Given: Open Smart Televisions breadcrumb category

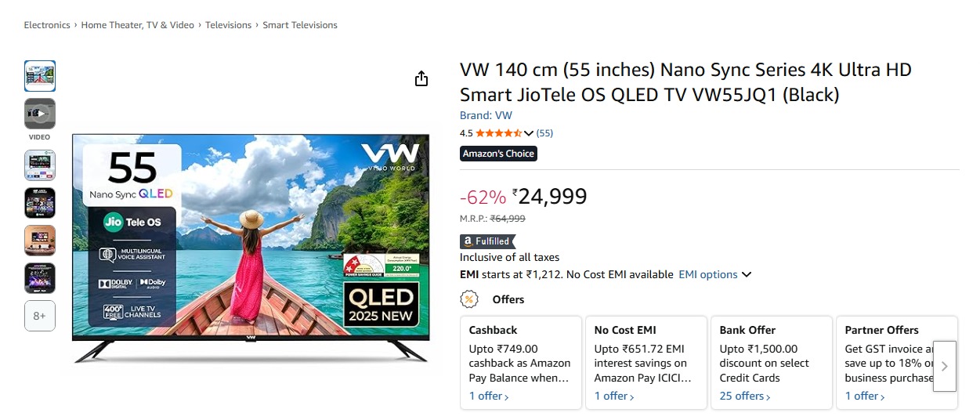Looking at the screenshot, I should [300, 25].
